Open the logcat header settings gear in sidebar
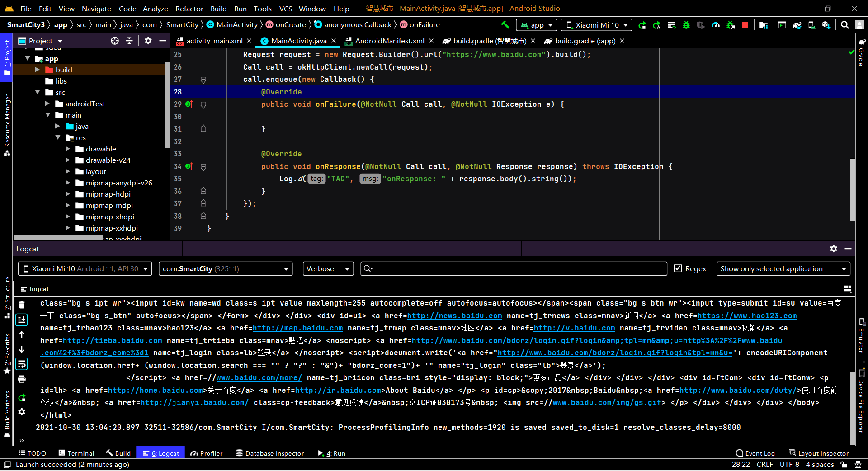Screen dimensions: 868x471 (22, 412)
